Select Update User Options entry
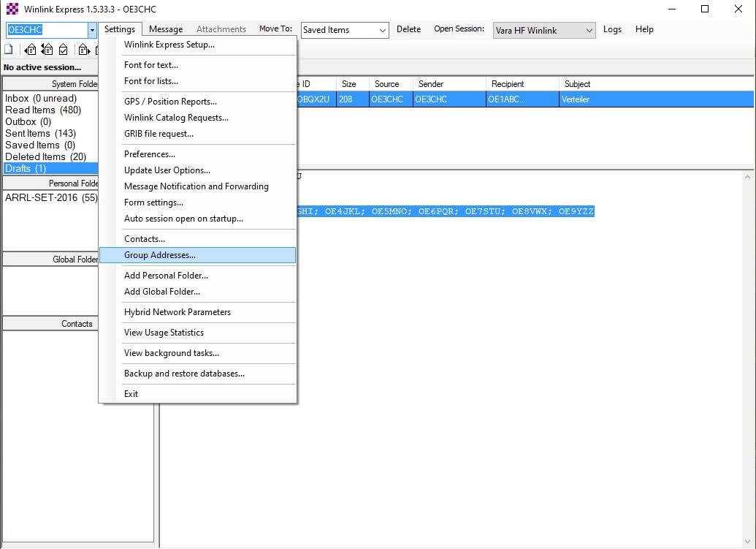The width and height of the screenshot is (756, 549). pos(198,170)
